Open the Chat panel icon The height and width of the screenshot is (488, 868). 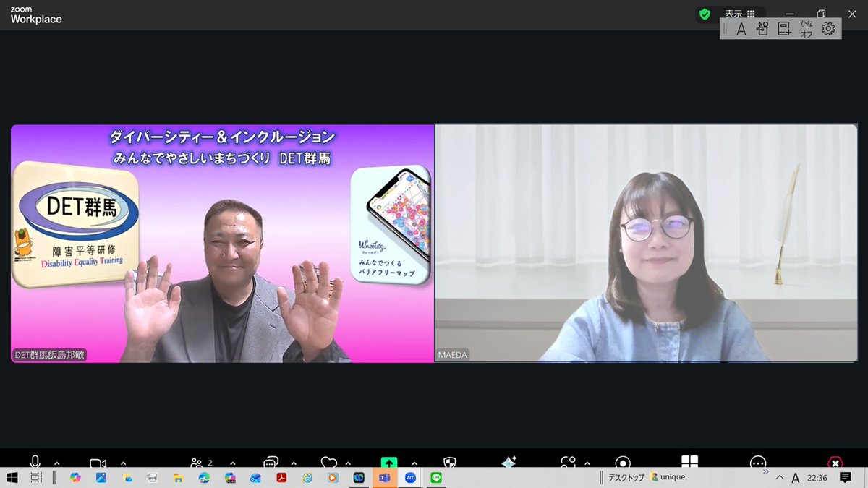271,463
